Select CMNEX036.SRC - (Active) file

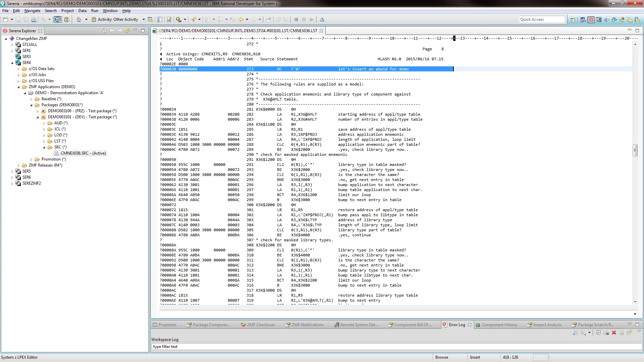83,153
